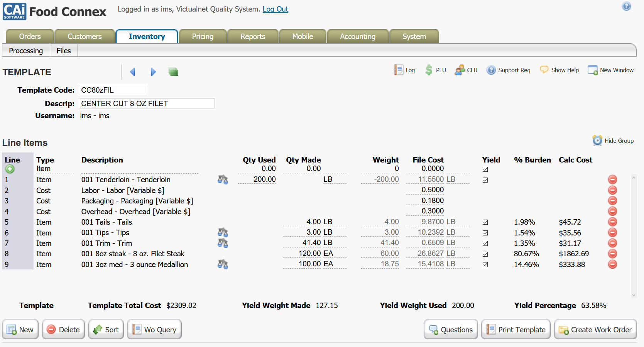Remove line 5 Tails row

pos(612,222)
